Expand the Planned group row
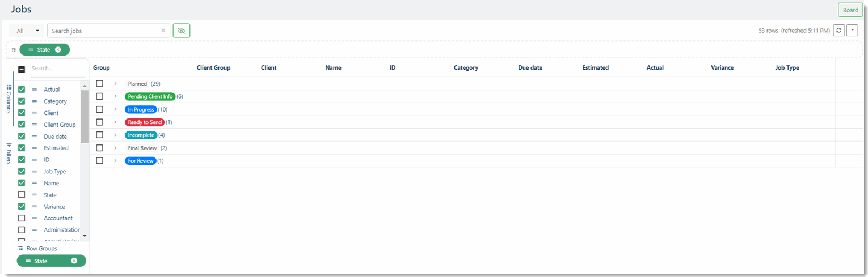868x277 pixels. [x=115, y=84]
